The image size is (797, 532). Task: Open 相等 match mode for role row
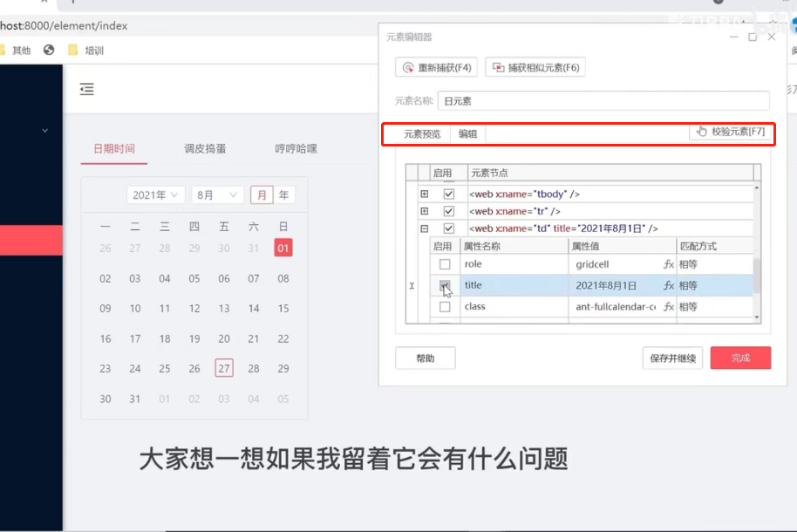point(714,264)
